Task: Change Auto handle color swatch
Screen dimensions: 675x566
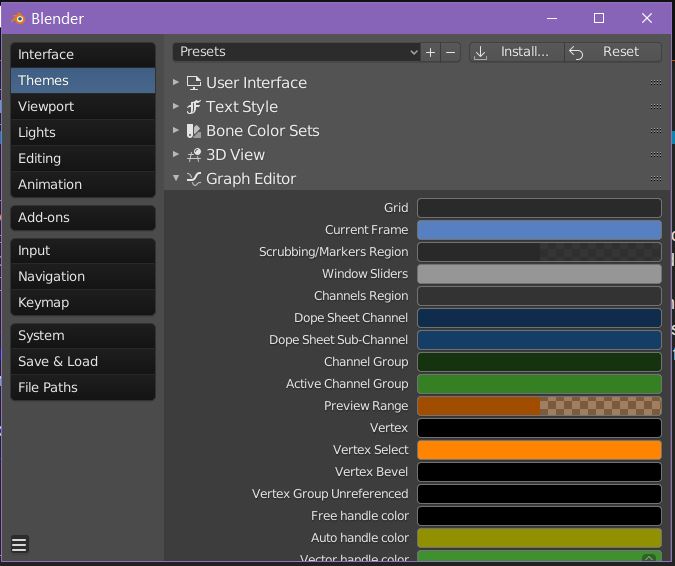Action: tap(539, 538)
